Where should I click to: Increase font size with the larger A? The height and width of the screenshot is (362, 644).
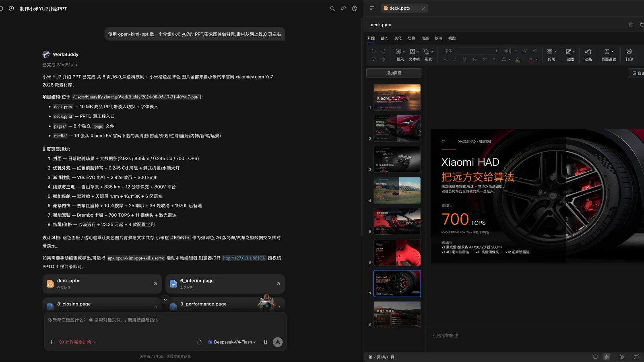click(525, 51)
